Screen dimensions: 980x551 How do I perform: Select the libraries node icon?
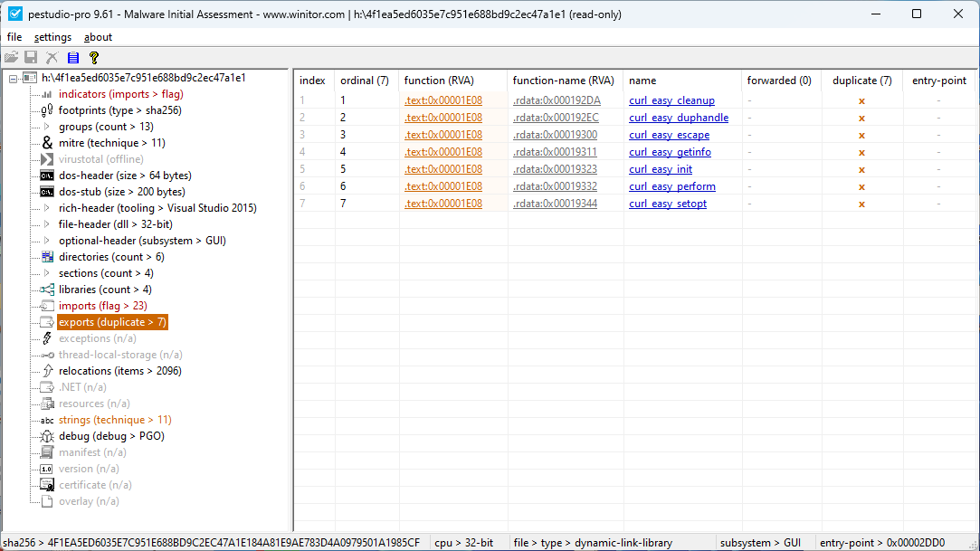(x=47, y=289)
